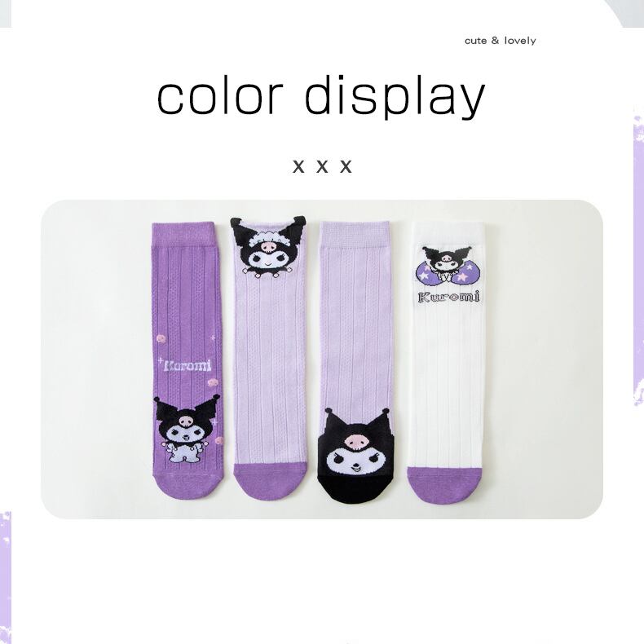Click the dark purple Kuromi sock
The height and width of the screenshot is (644, 644).
[x=187, y=360]
